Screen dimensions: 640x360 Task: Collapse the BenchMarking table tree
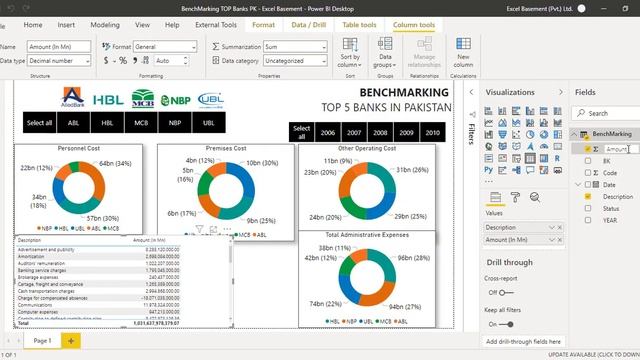574,134
